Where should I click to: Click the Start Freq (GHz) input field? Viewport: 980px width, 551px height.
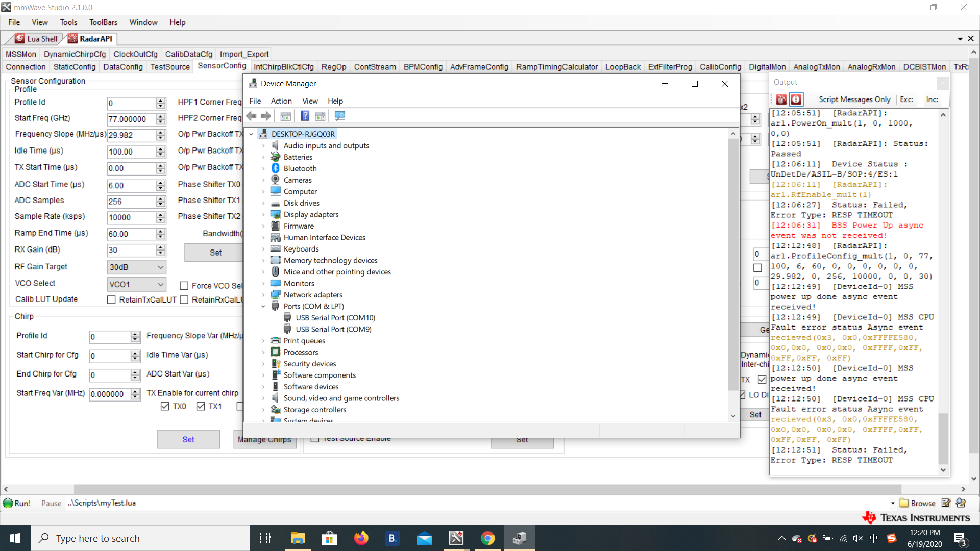coord(131,119)
